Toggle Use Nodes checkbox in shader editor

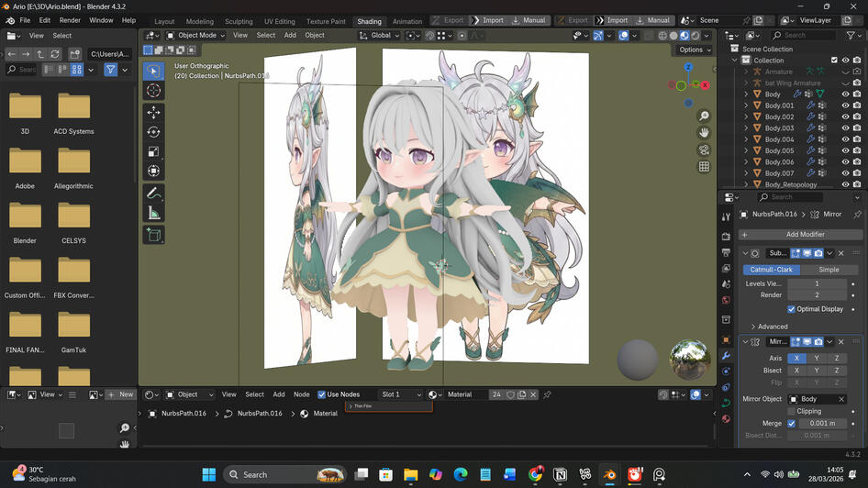coord(322,394)
